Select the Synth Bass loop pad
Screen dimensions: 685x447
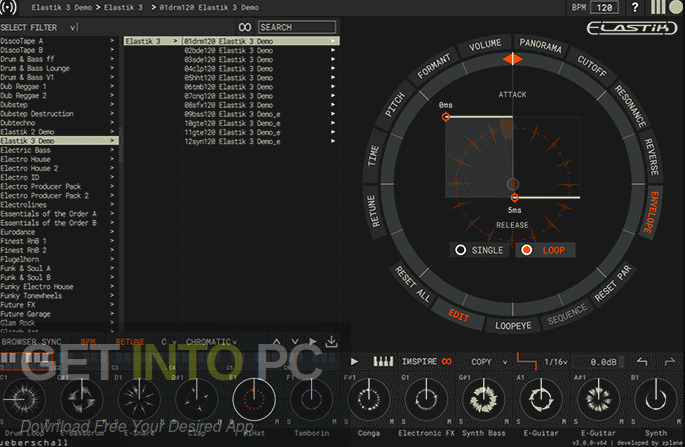483,398
